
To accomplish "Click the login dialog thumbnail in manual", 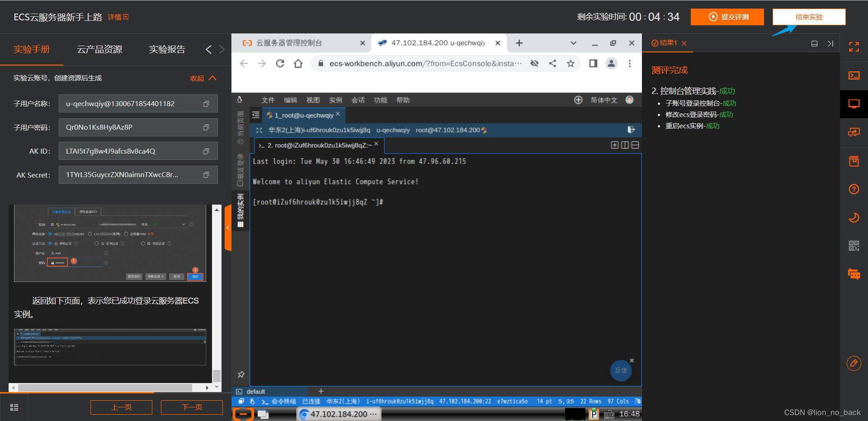I will (x=110, y=243).
